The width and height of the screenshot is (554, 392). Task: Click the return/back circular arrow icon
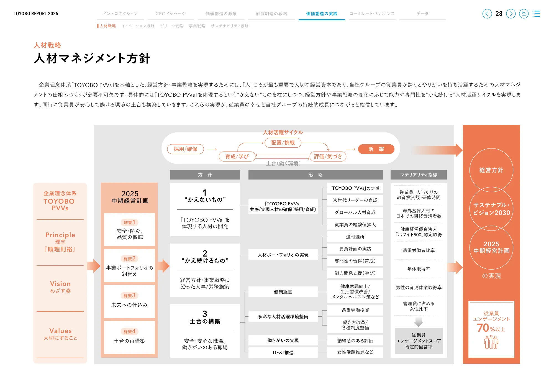(524, 14)
